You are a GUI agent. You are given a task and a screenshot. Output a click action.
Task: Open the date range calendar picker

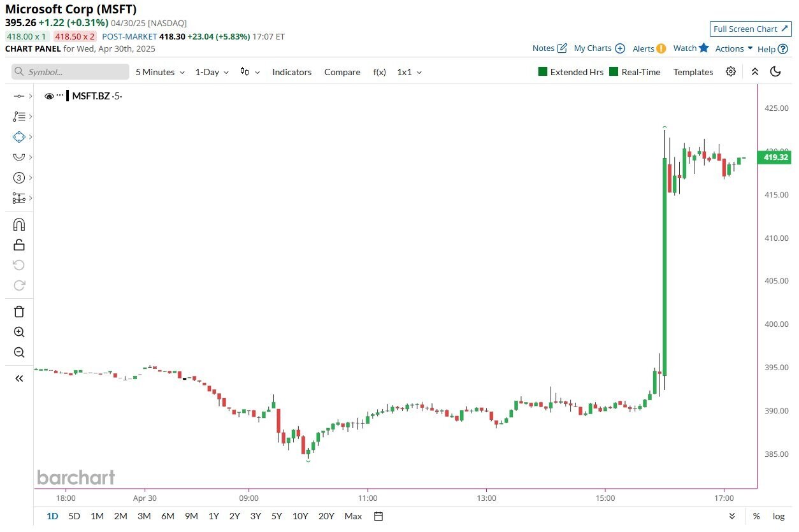click(378, 516)
